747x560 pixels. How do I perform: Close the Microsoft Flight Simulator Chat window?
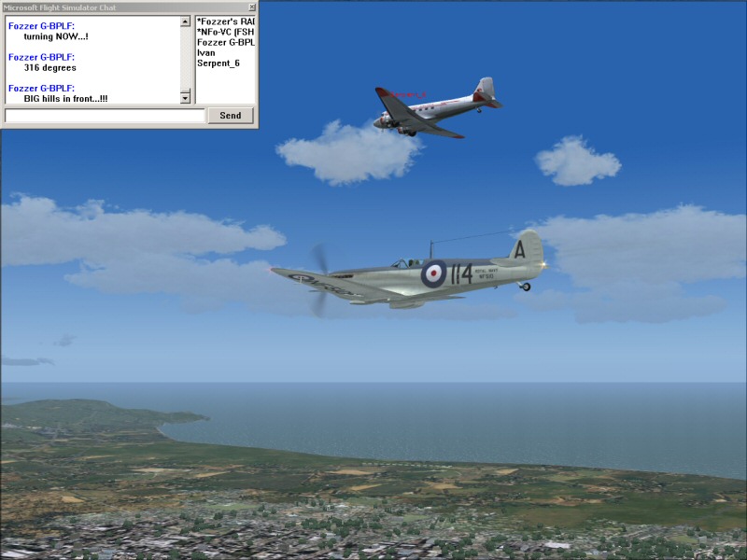pos(251,7)
